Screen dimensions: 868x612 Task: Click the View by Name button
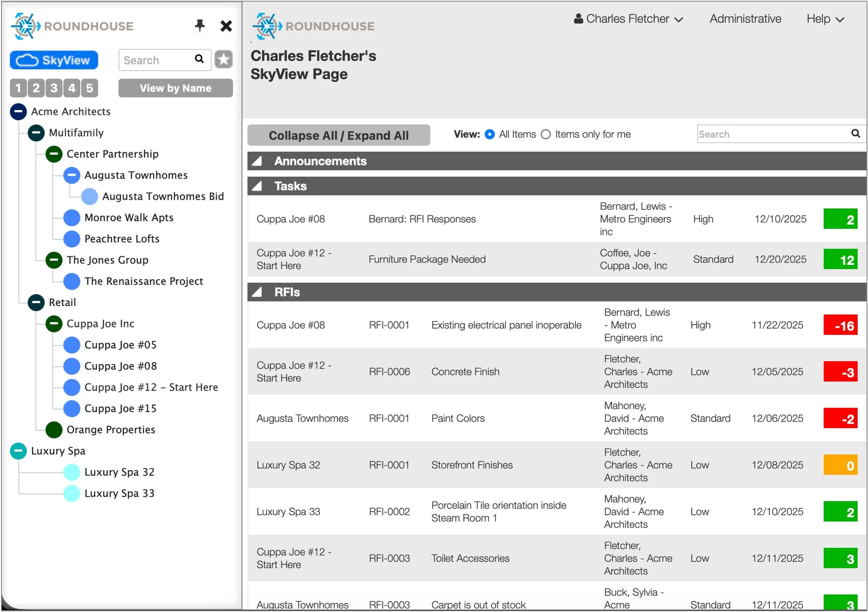pos(175,88)
